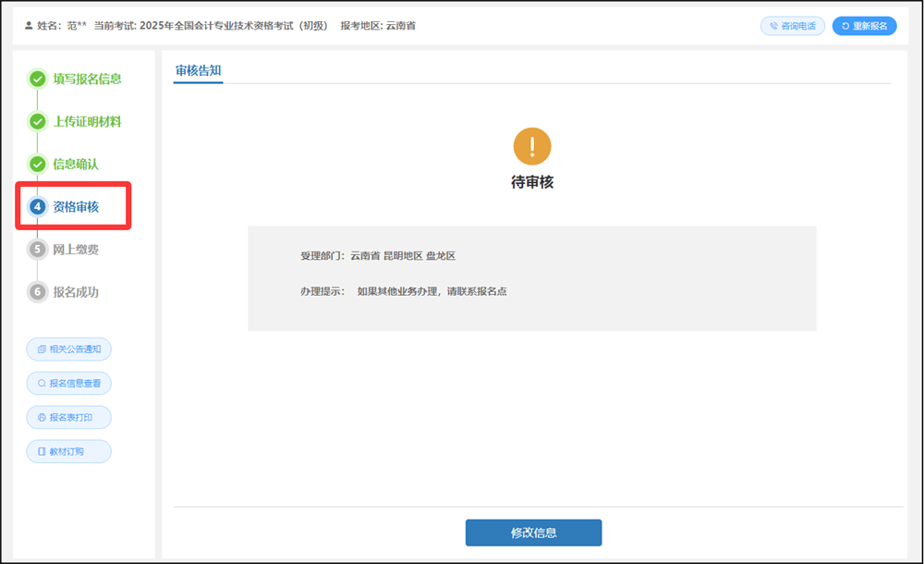Click the green checkmark beside 信息确认
This screenshot has height=564, width=924.
point(38,164)
